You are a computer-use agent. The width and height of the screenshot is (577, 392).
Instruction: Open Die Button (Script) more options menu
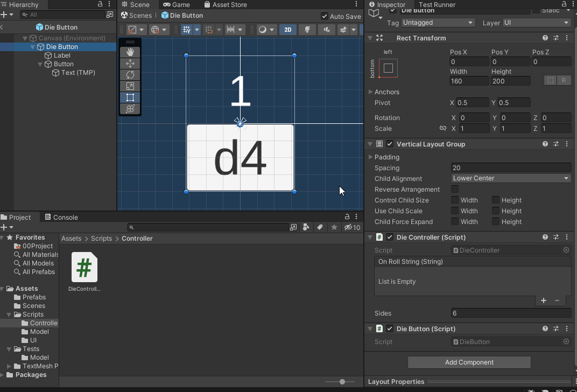[567, 328]
